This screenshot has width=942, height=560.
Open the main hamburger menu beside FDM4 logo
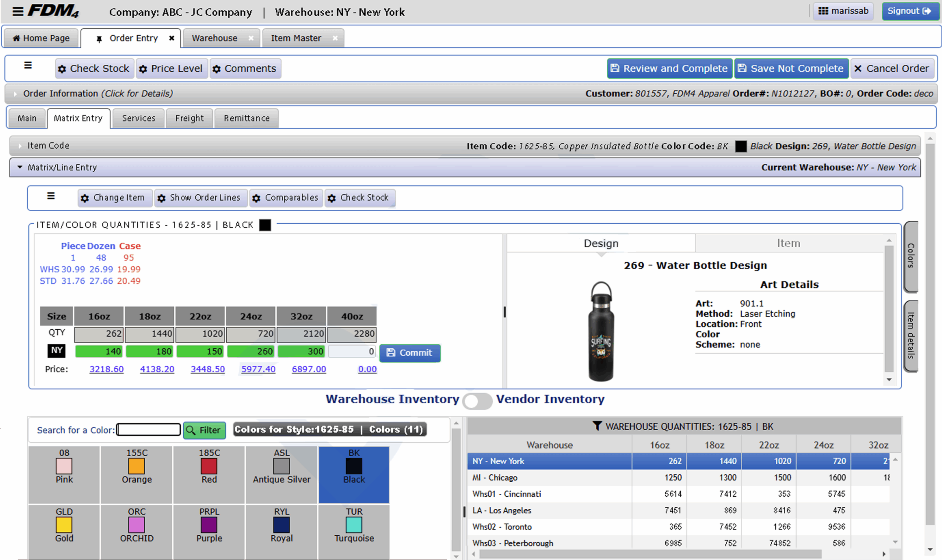click(18, 11)
